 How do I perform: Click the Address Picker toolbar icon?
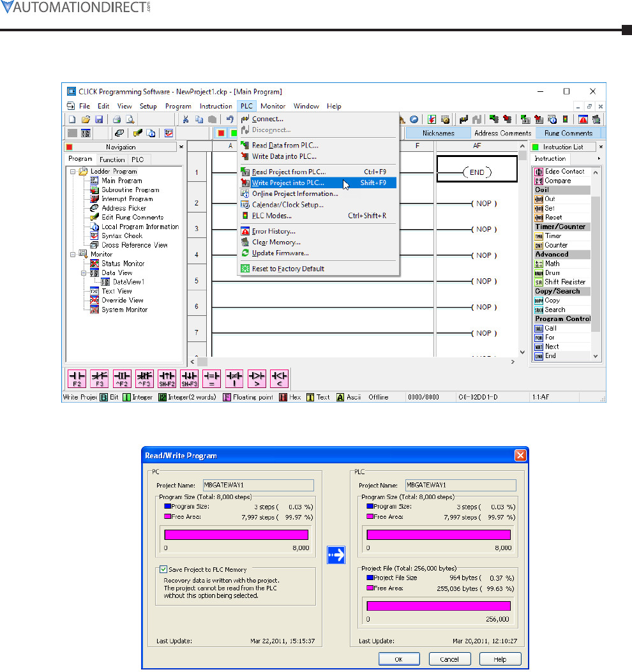pos(119,133)
